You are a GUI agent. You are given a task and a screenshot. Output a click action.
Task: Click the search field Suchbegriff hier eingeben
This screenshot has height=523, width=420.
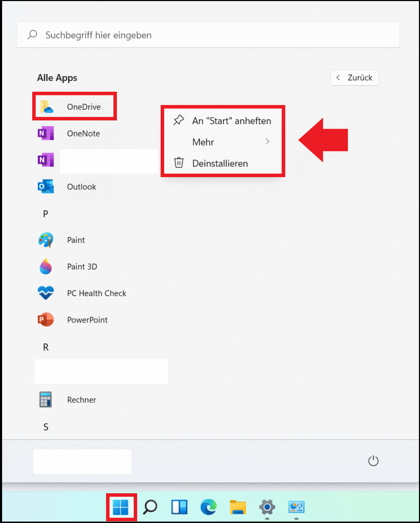[x=208, y=35]
